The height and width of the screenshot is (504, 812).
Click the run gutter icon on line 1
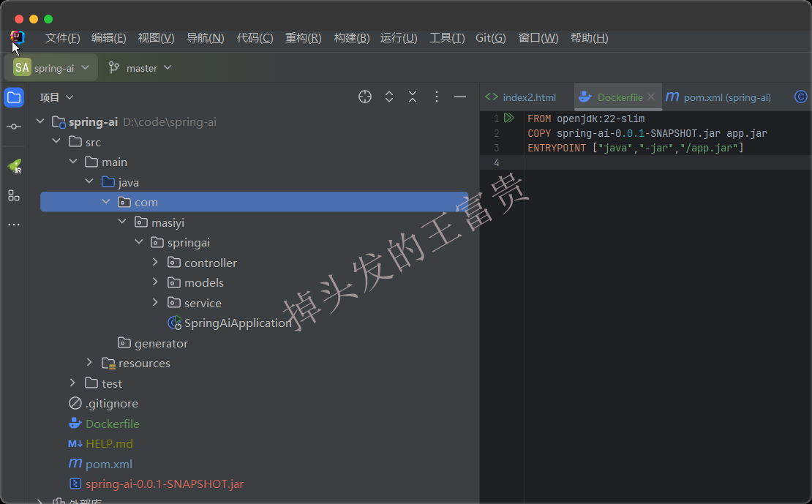(509, 118)
